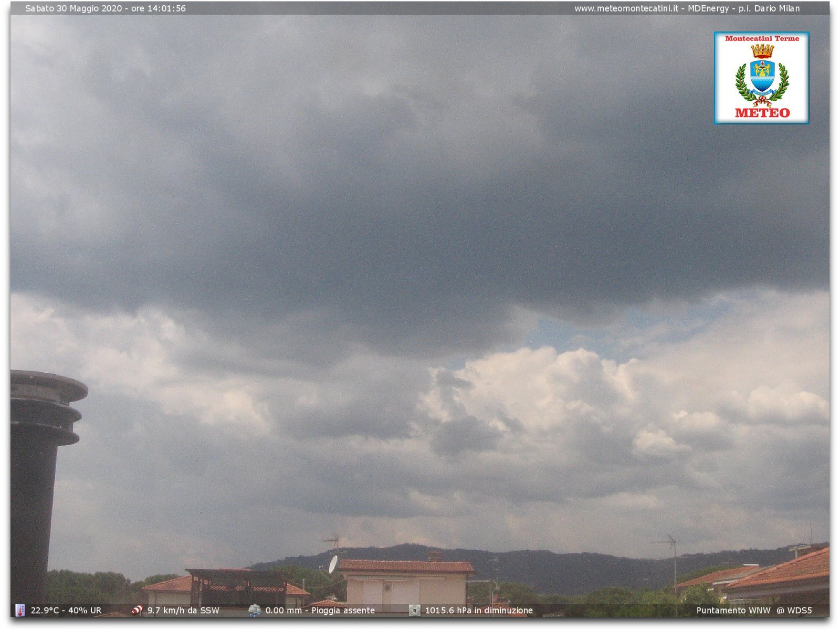The width and height of the screenshot is (840, 630).
Task: Click the pressure text '1015.6 hPa in diminuzione'
Action: coord(479,611)
